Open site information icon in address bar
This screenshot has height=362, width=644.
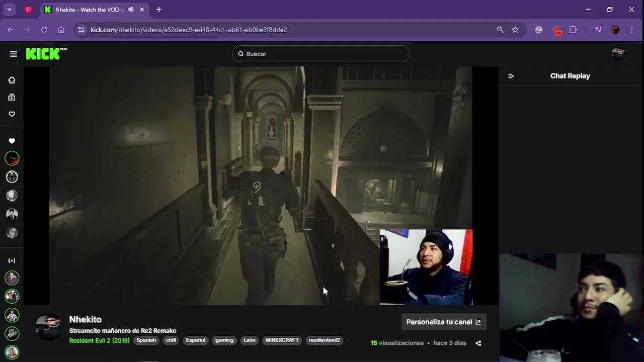click(x=82, y=30)
